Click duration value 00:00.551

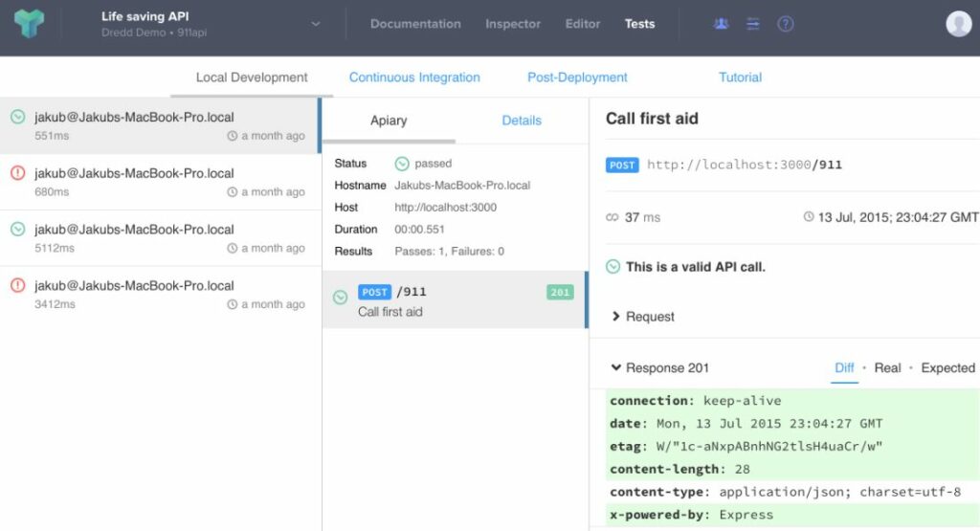coord(419,230)
